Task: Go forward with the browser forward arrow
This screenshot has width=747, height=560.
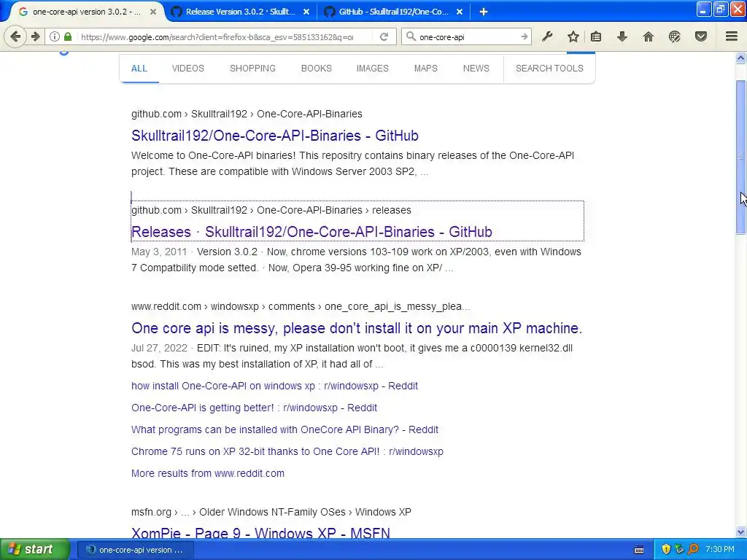Action: click(35, 36)
